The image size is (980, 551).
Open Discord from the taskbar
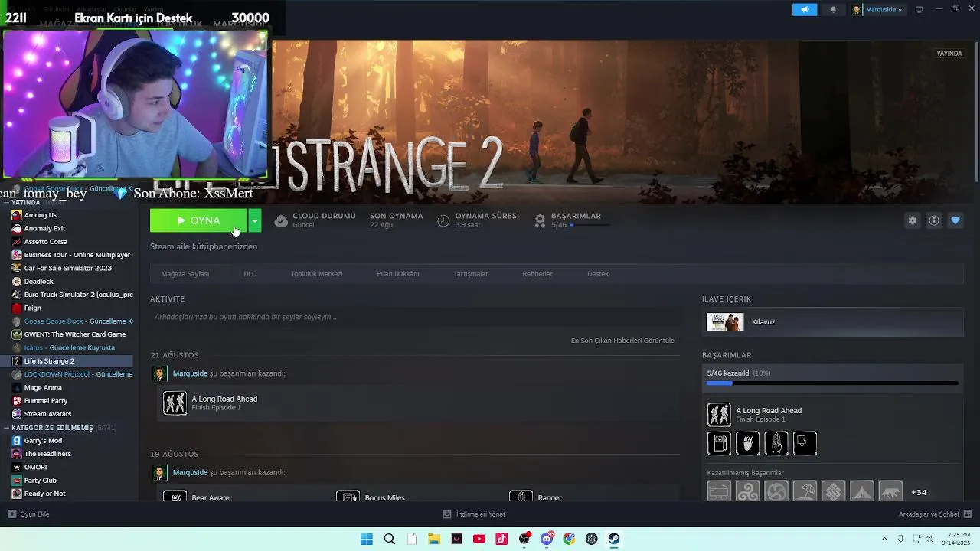[547, 539]
